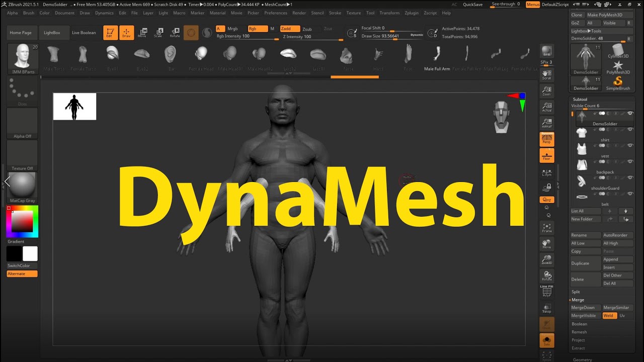Click the Frame view icon
Screen dimensions: 644x362
pyautogui.click(x=547, y=228)
